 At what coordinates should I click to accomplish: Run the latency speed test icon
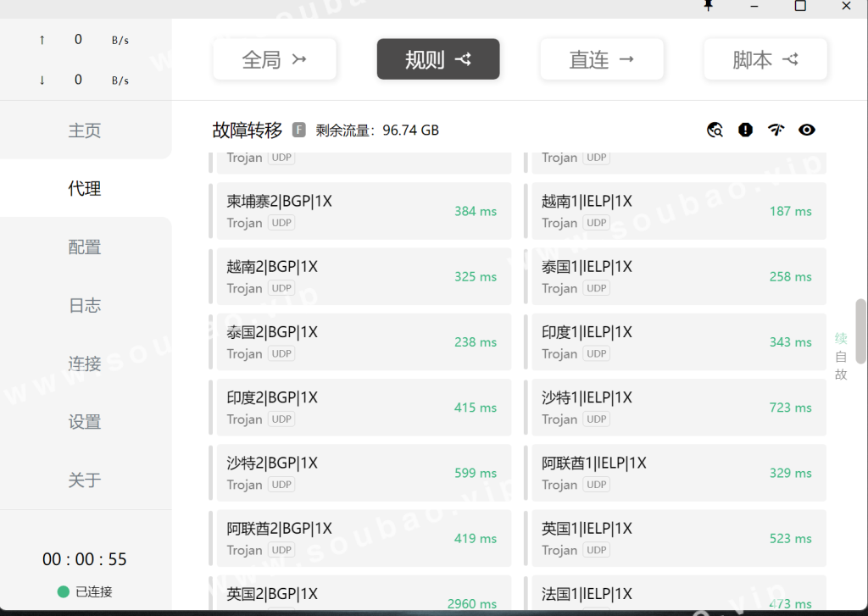776,130
